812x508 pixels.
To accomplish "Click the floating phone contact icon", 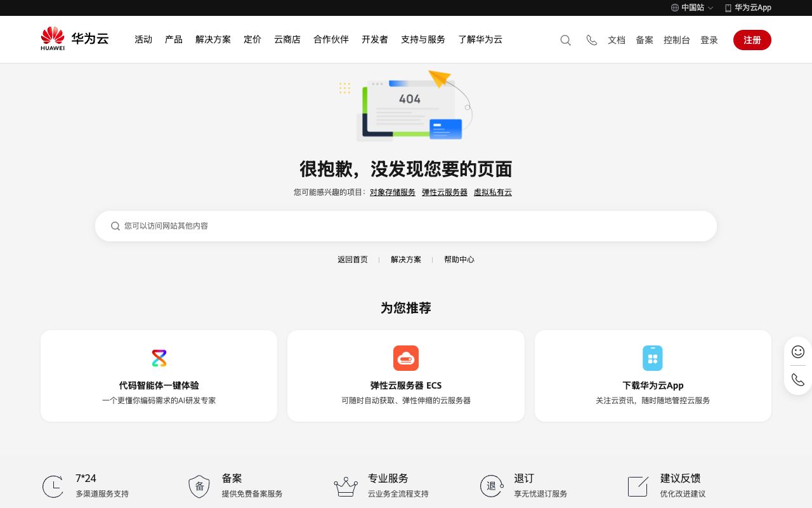I will coord(797,380).
